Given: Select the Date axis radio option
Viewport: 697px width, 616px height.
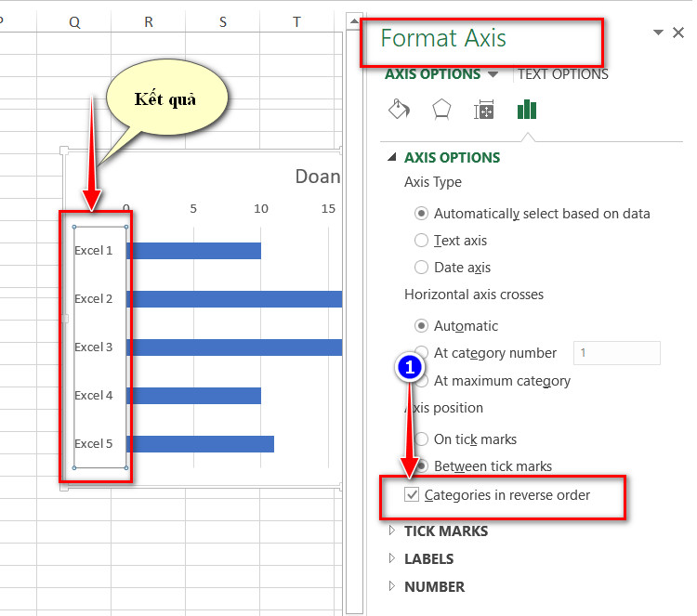Looking at the screenshot, I should point(421,268).
